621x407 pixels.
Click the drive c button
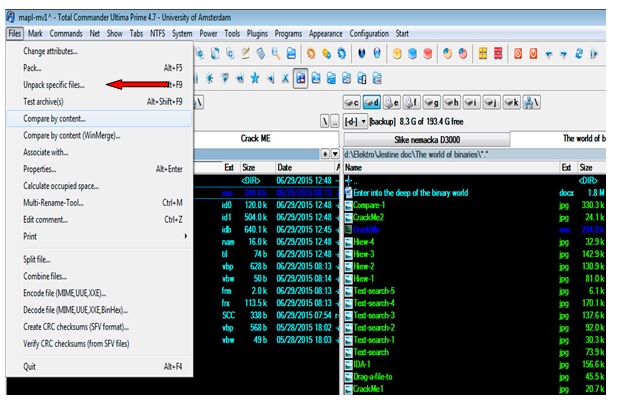pos(352,102)
